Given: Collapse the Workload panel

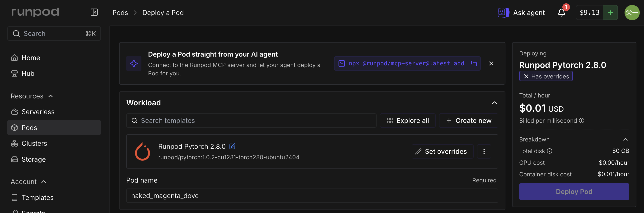Looking at the screenshot, I should (494, 103).
